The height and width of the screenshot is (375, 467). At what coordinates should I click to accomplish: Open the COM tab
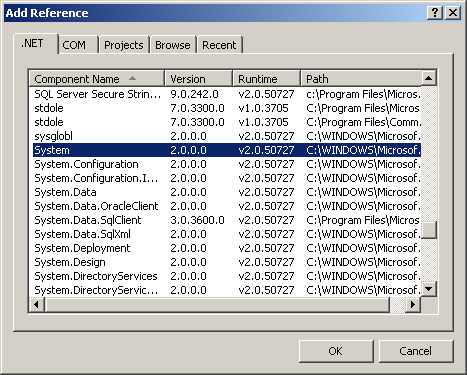click(78, 45)
